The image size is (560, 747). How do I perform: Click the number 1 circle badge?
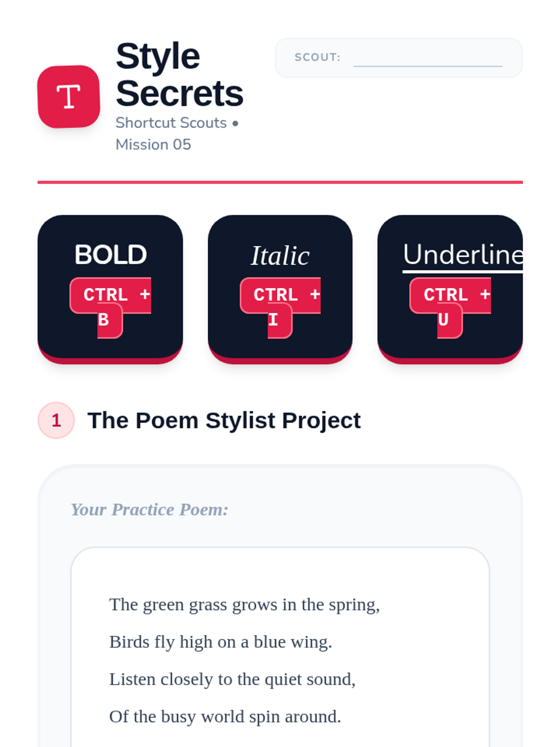click(x=56, y=420)
